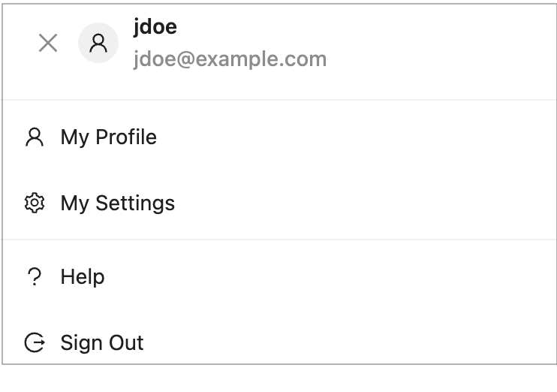The width and height of the screenshot is (557, 392).
Task: View profile via the My Profile row
Action: (x=225, y=137)
